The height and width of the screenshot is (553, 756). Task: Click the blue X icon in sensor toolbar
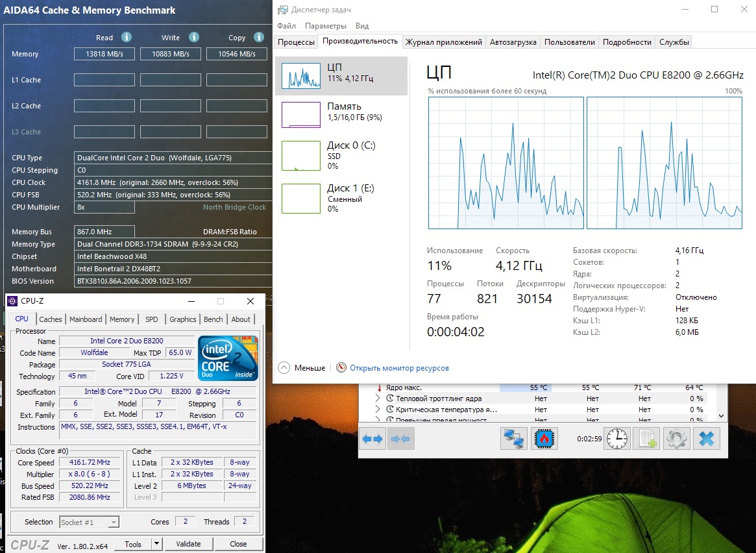coord(706,439)
